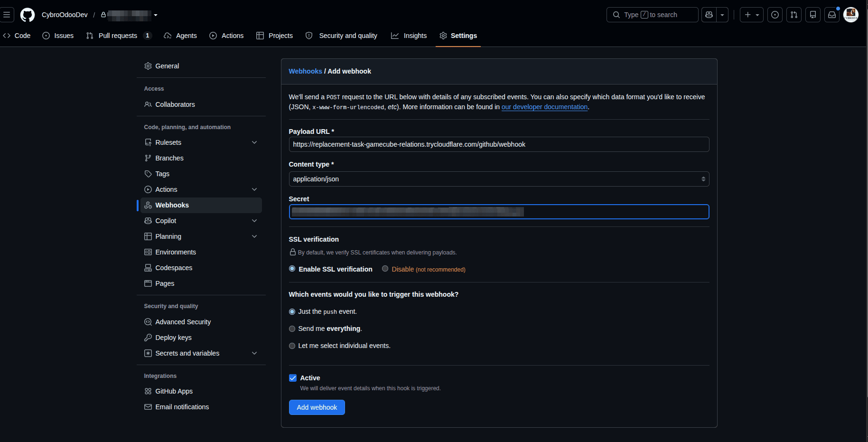Open Environments settings page
The width and height of the screenshot is (868, 442).
(201, 252)
